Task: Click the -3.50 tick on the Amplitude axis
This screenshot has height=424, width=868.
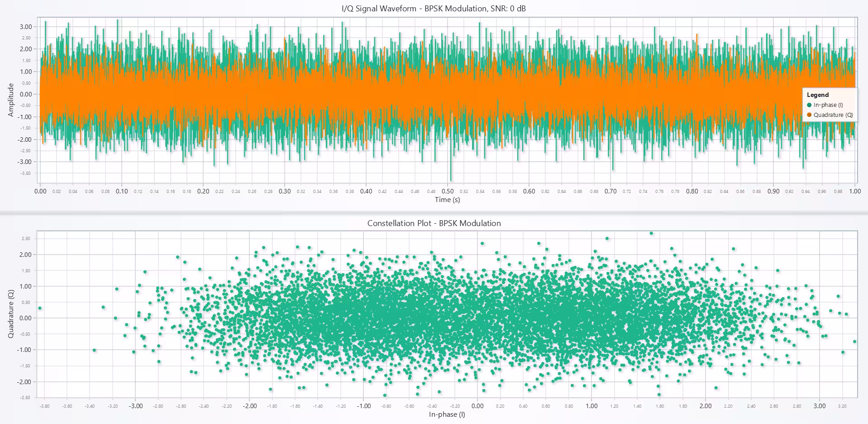Action: pyautogui.click(x=26, y=173)
